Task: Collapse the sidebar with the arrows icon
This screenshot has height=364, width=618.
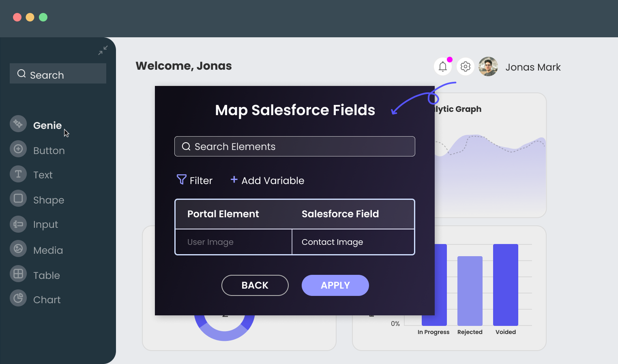Action: [x=103, y=50]
